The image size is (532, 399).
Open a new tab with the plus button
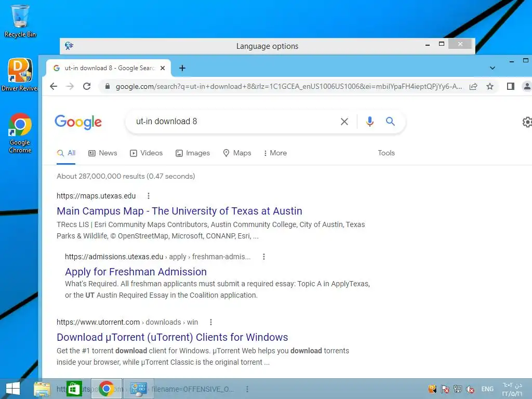pos(182,68)
